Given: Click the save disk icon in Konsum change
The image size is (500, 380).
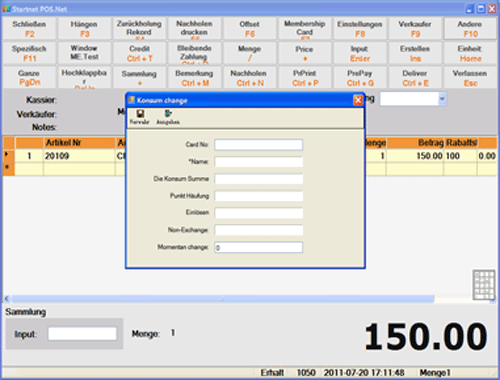Looking at the screenshot, I should [x=140, y=114].
